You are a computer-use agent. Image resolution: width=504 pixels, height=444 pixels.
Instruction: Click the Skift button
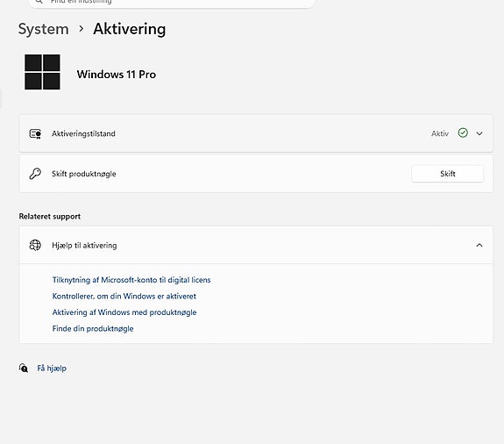[447, 174]
